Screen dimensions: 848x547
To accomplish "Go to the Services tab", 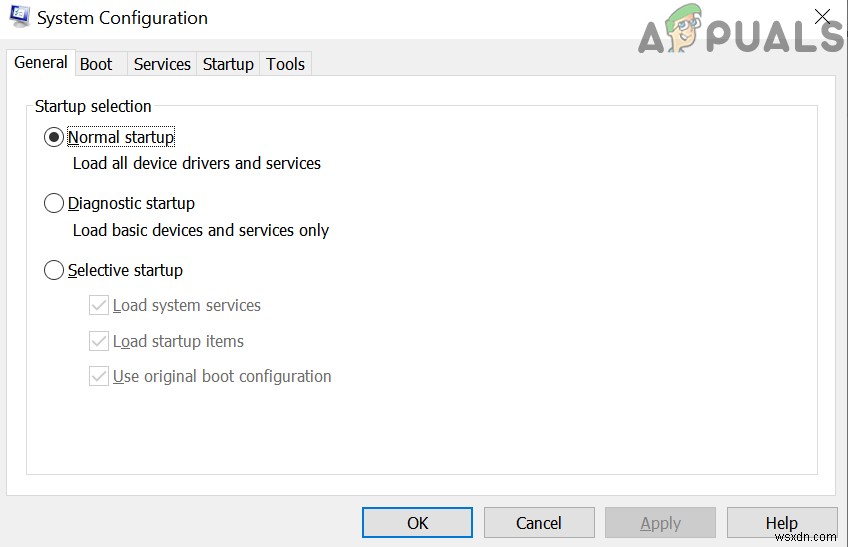I will 162,64.
